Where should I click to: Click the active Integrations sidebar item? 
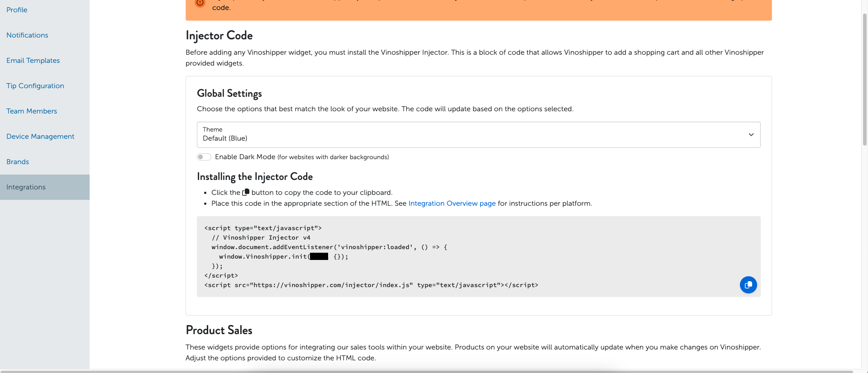(x=45, y=187)
